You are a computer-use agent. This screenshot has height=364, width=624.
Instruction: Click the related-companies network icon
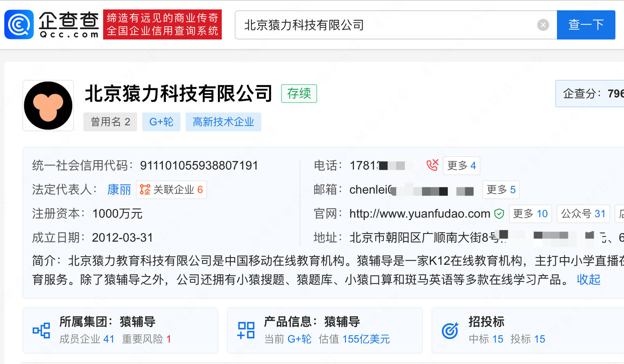click(145, 190)
